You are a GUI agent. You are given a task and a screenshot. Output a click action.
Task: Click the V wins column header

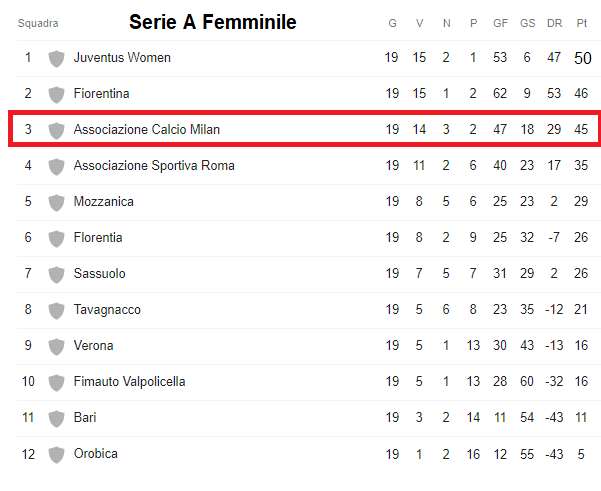pyautogui.click(x=419, y=23)
